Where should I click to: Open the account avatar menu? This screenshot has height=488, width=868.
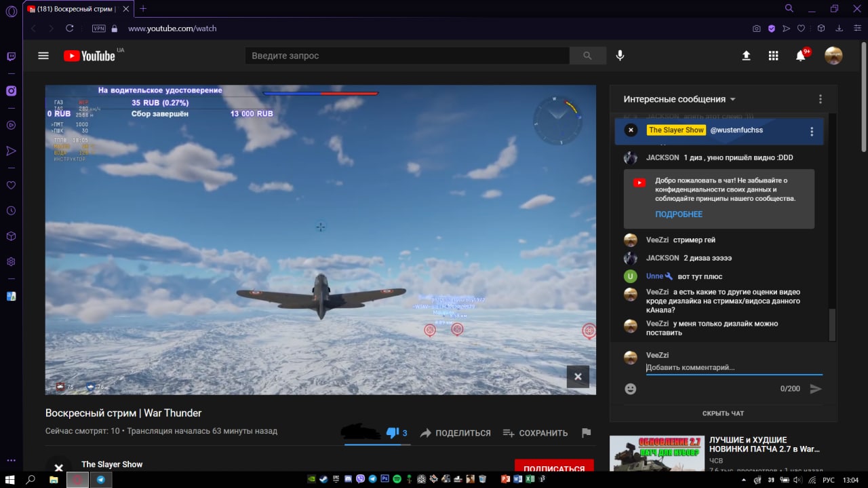(x=833, y=56)
